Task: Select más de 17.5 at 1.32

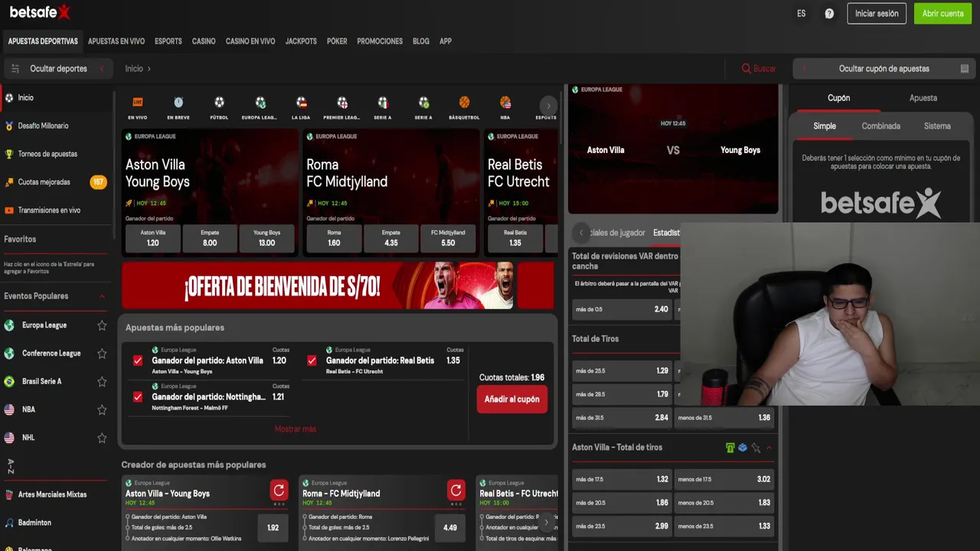Action: [622, 479]
